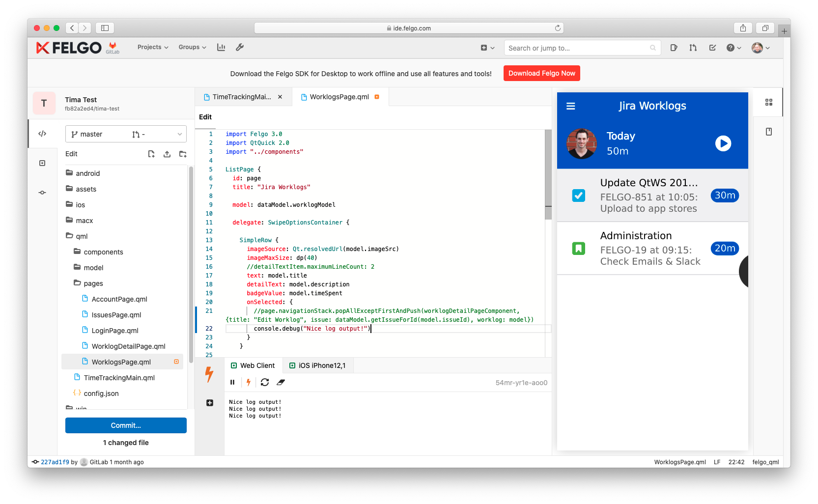Open the wrench admin icon in the navbar
This screenshot has width=818, height=504.
(240, 47)
